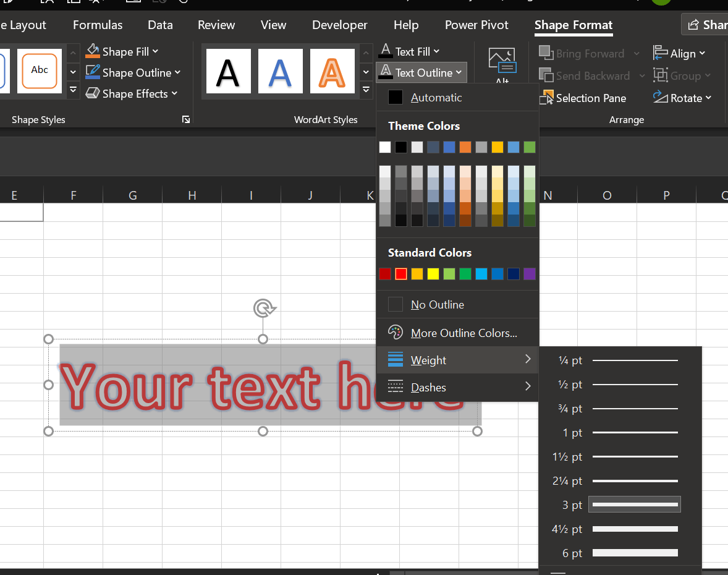The image size is (728, 575).
Task: Pick the gold theme color swatch
Action: click(x=497, y=147)
